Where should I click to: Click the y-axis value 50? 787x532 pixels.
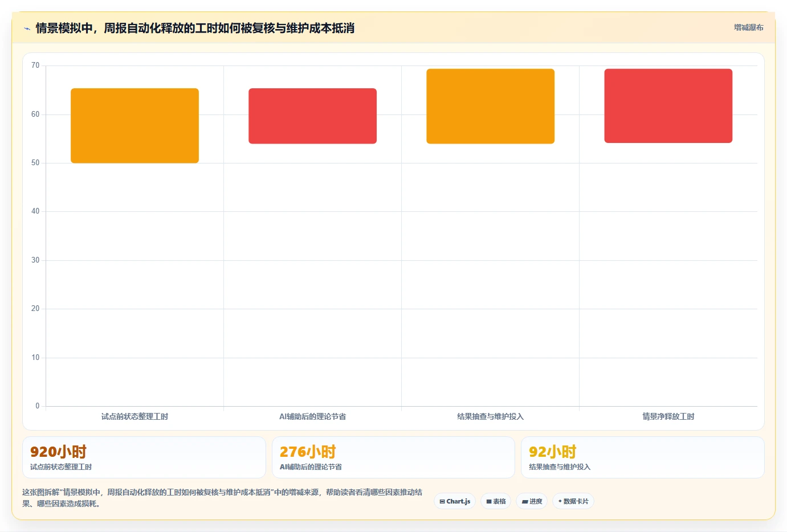(35, 163)
